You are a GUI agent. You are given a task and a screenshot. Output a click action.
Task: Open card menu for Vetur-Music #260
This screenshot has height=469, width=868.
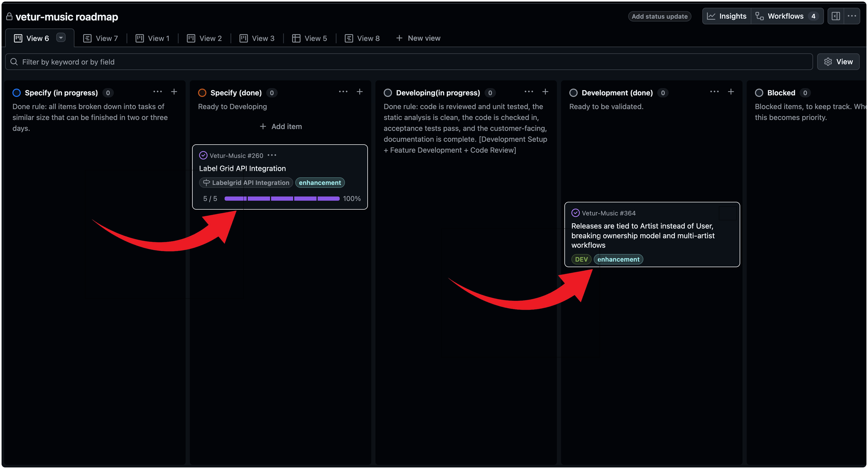tap(272, 155)
